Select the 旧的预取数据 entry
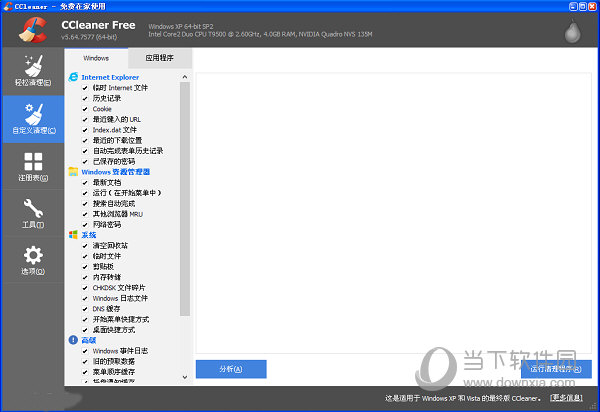The width and height of the screenshot is (600, 412). click(114, 361)
